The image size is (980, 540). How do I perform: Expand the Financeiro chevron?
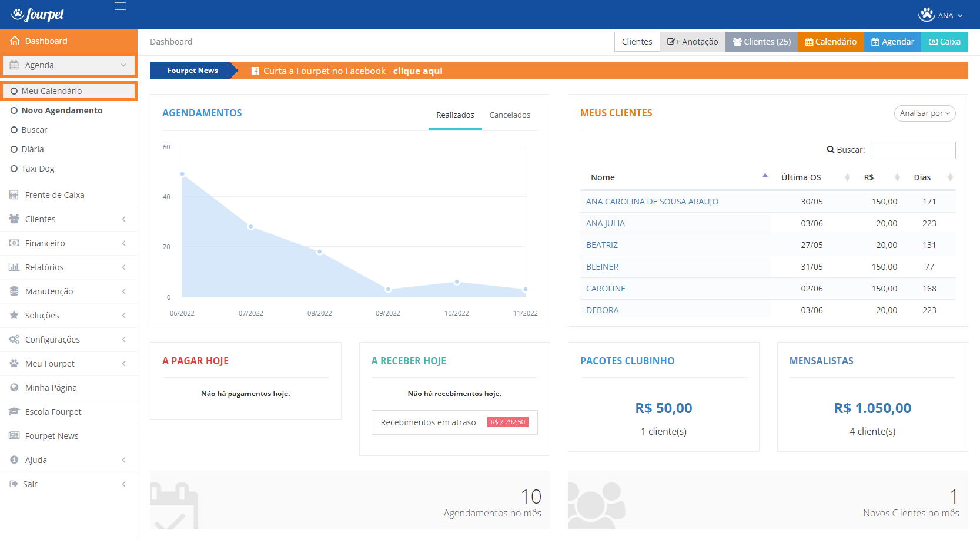click(x=124, y=243)
